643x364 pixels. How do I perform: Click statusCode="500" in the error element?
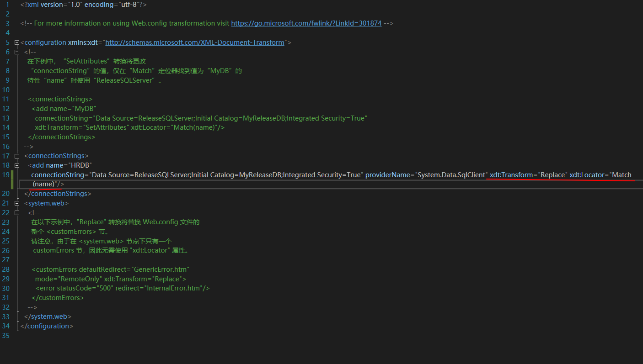click(85, 288)
